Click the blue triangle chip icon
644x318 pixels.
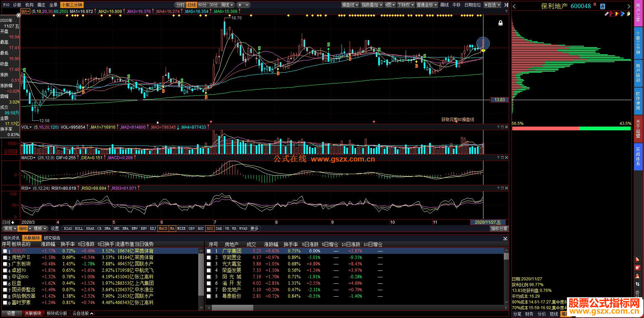[623, 14]
